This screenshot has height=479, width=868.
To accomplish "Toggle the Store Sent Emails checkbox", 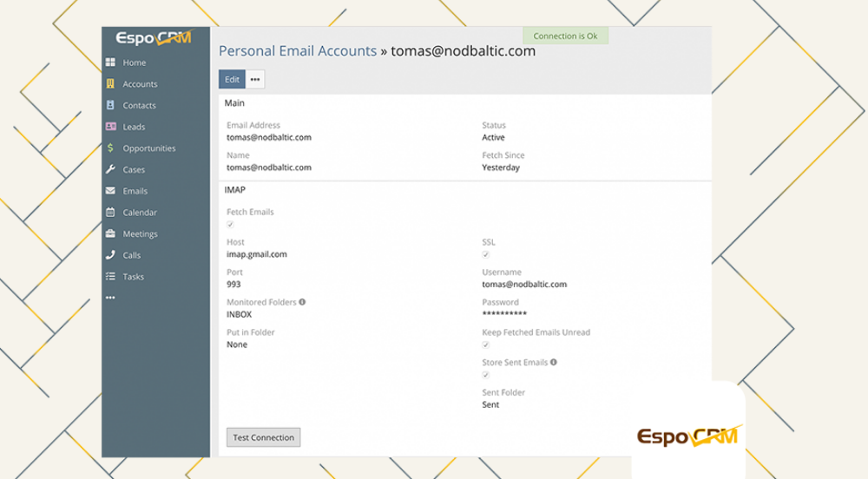I will point(485,375).
